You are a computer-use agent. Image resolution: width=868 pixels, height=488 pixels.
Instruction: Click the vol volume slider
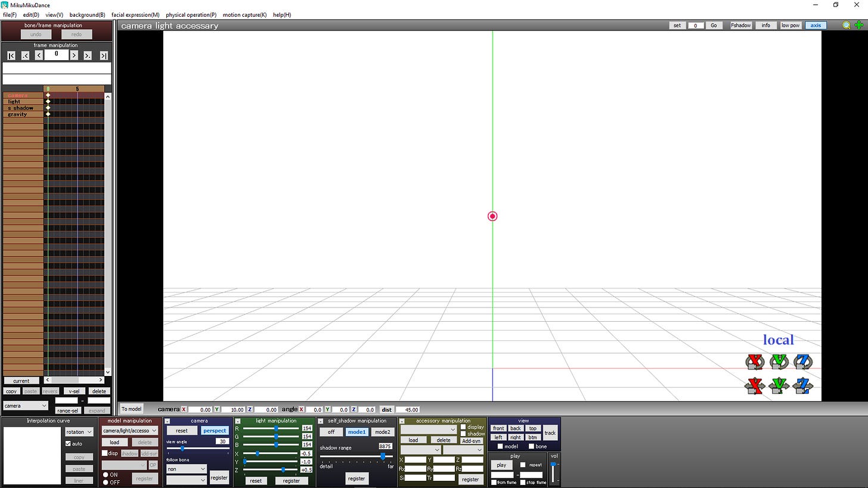coord(553,471)
